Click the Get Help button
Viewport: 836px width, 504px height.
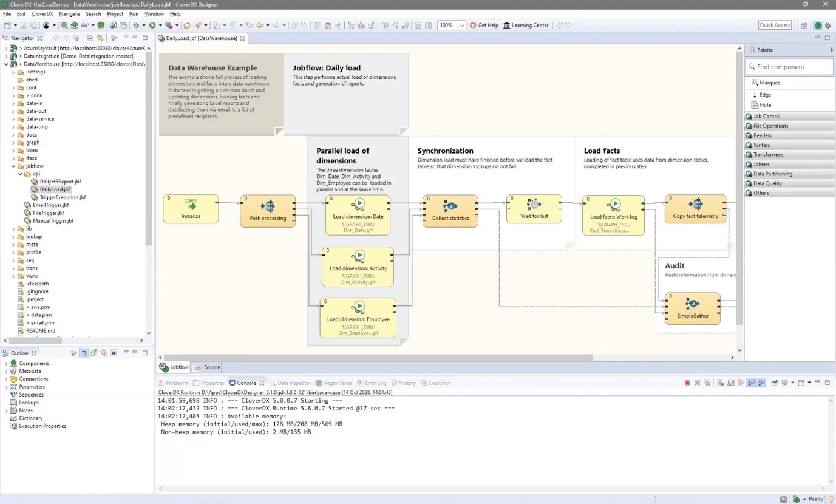484,26
